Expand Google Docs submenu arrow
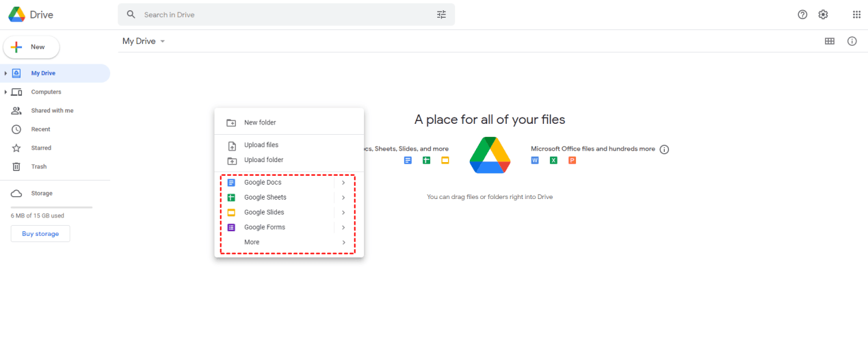The height and width of the screenshot is (342, 868). pos(343,183)
